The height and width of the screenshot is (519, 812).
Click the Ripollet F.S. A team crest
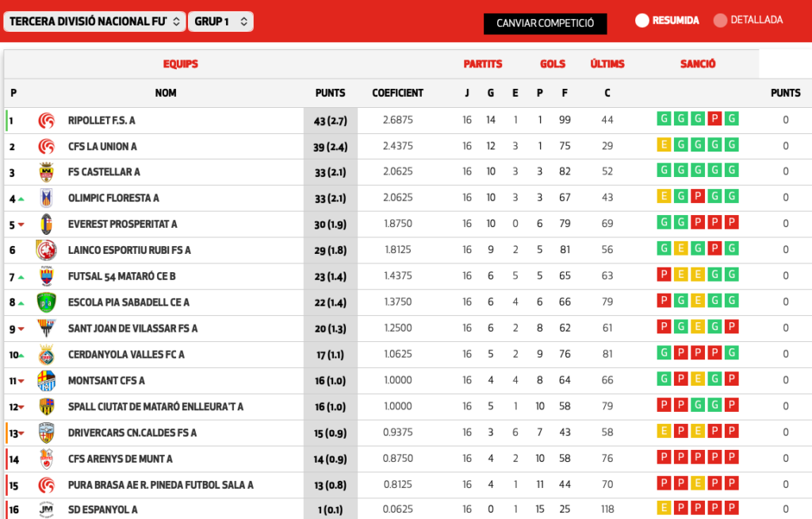pos(46,121)
